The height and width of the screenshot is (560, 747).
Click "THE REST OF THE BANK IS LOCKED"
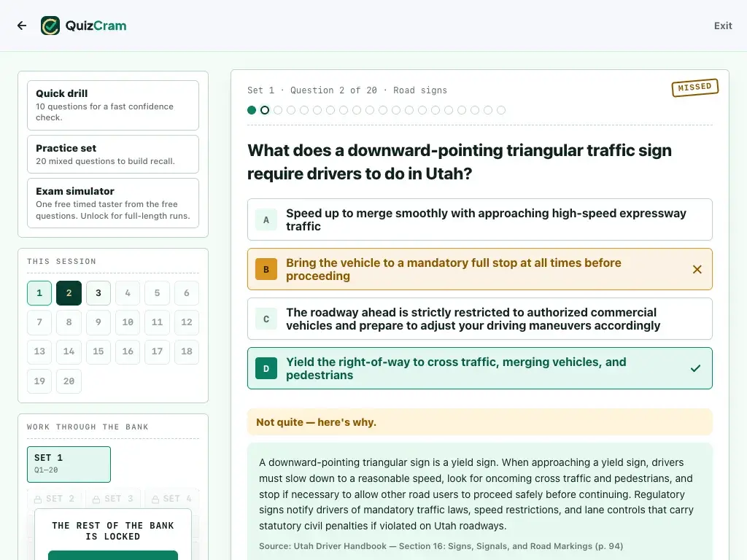pos(113,531)
